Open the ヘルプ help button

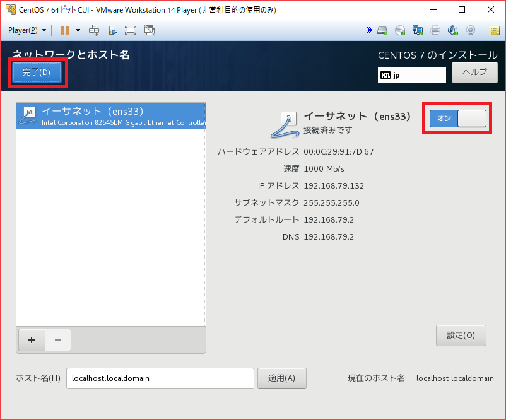(474, 73)
